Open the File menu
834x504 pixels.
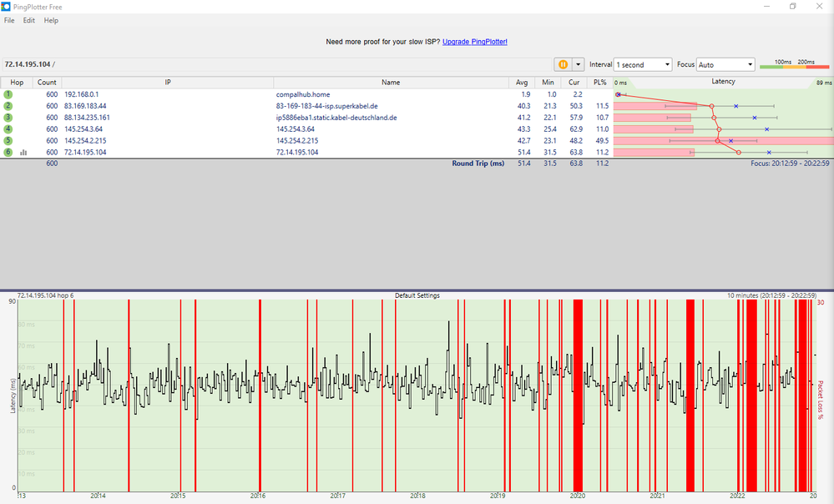9,20
